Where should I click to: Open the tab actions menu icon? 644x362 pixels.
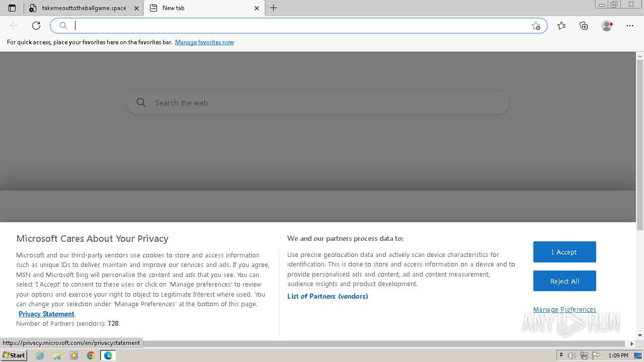tap(12, 8)
